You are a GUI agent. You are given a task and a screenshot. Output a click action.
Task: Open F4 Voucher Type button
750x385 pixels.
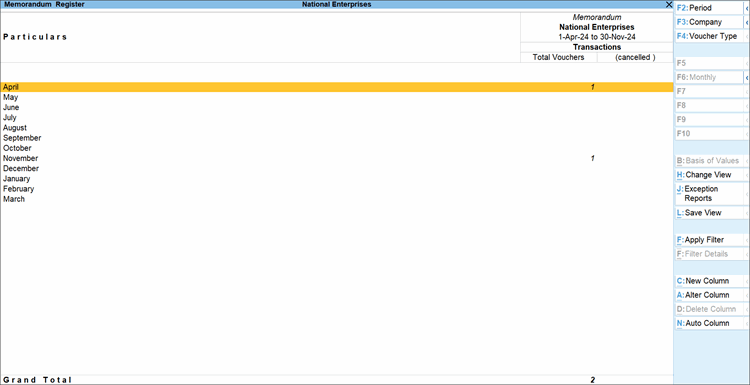click(709, 36)
